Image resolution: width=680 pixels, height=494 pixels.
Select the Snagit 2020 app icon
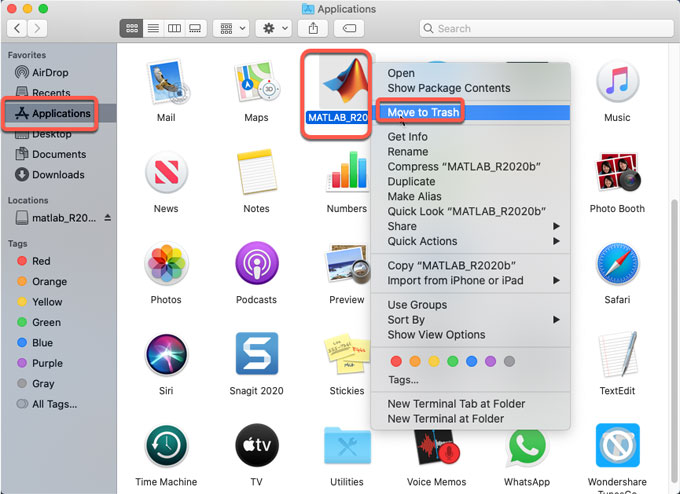pyautogui.click(x=256, y=353)
